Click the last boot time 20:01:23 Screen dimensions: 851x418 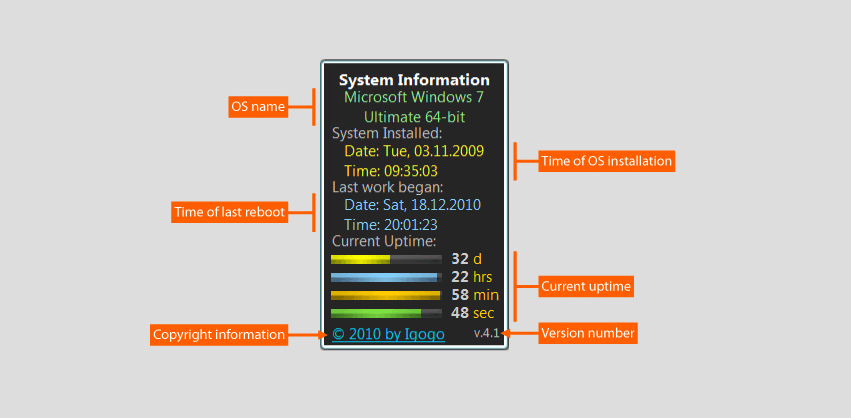click(377, 224)
